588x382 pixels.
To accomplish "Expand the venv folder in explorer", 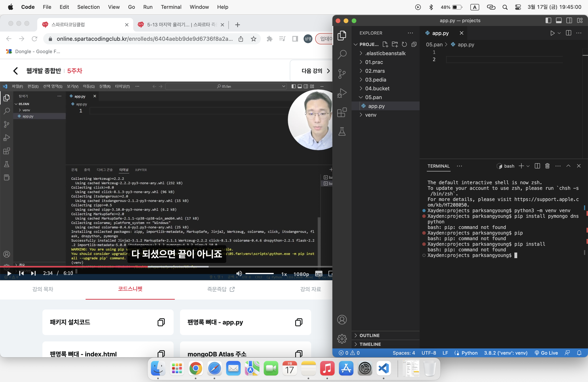I will pyautogui.click(x=386, y=115).
